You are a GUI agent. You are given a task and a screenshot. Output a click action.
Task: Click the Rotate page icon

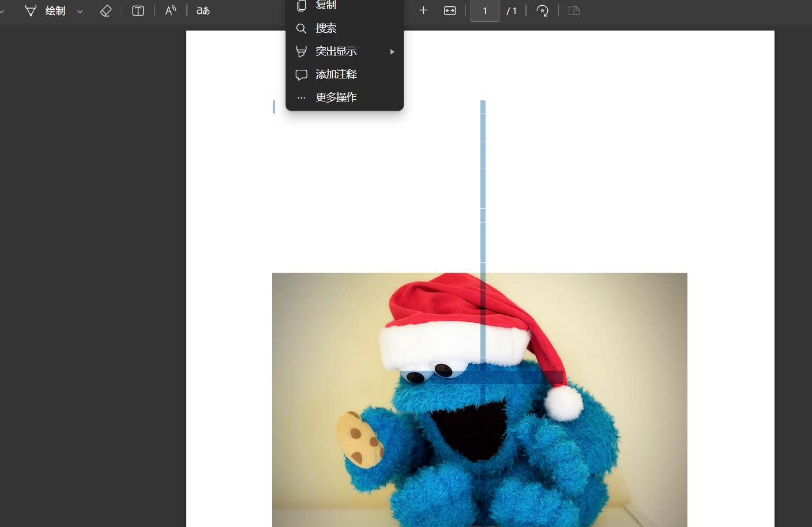coord(542,10)
